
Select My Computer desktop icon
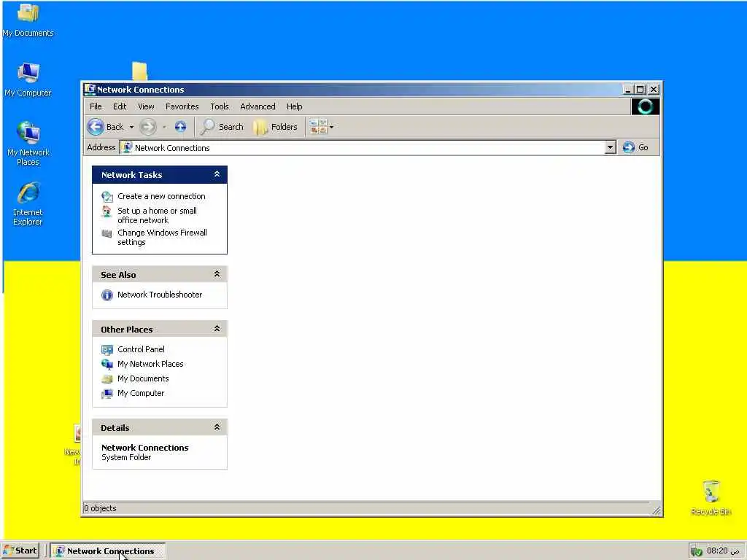pyautogui.click(x=28, y=80)
